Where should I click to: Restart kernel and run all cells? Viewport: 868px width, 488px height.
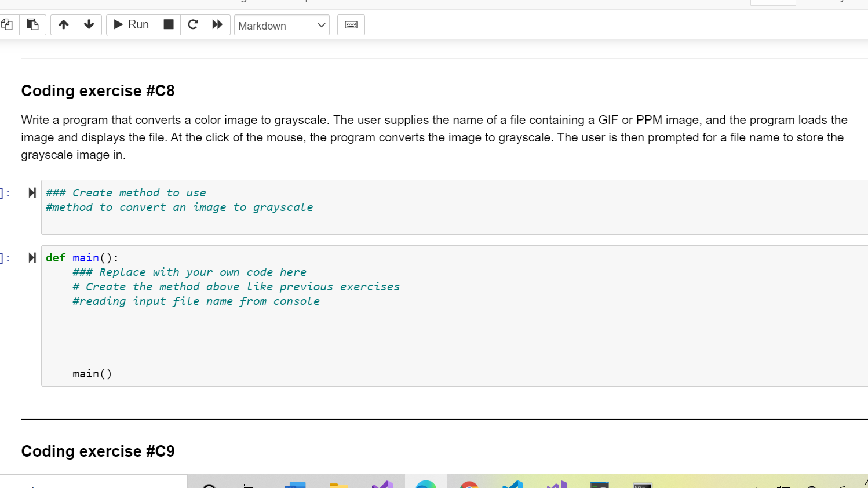[217, 25]
